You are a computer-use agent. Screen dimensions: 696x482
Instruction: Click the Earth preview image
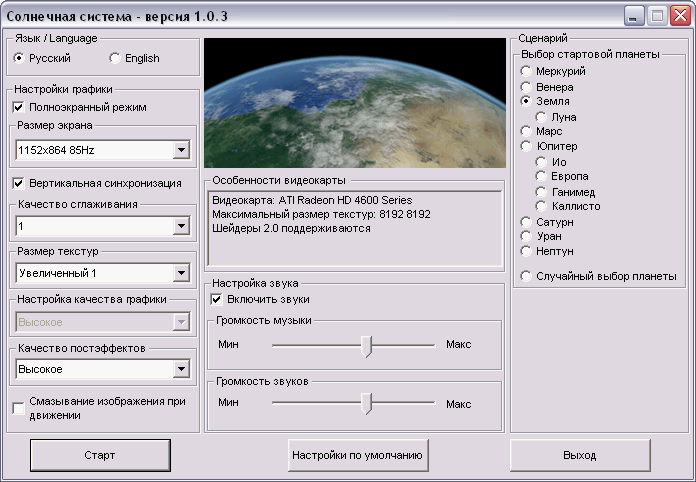click(355, 103)
